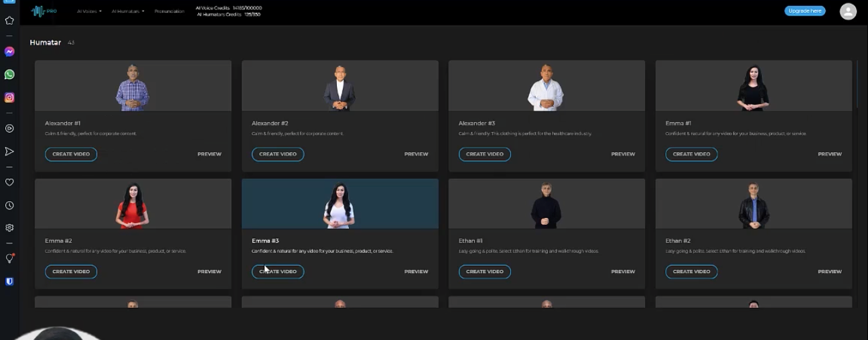Click the Emma #3 name label
Image resolution: width=868 pixels, height=340 pixels.
(x=265, y=241)
